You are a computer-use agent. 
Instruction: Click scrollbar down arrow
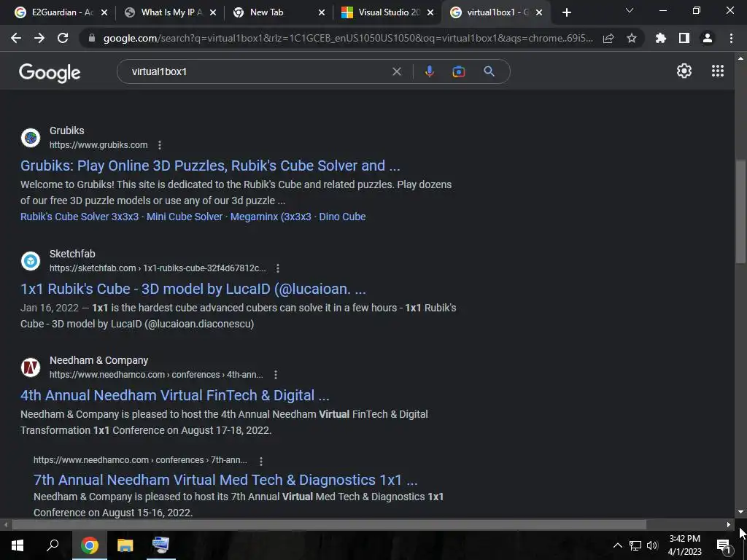[740, 512]
